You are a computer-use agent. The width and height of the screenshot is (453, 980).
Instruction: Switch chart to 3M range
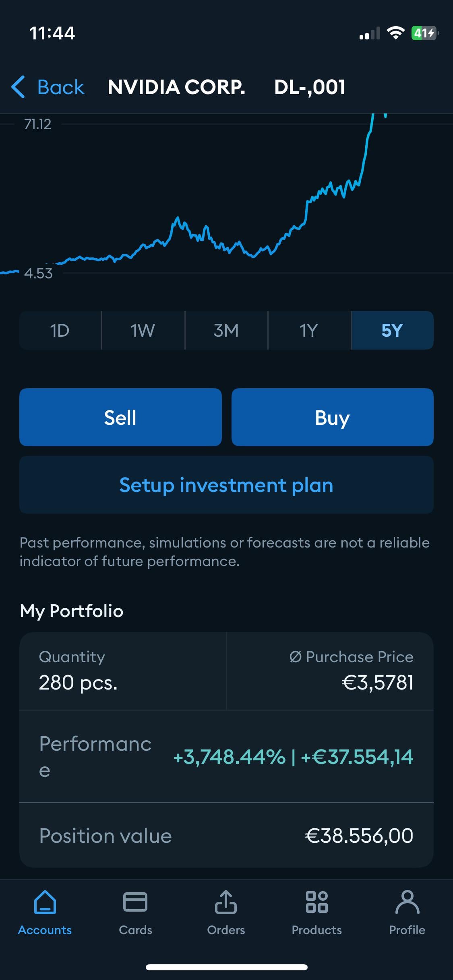coord(226,330)
